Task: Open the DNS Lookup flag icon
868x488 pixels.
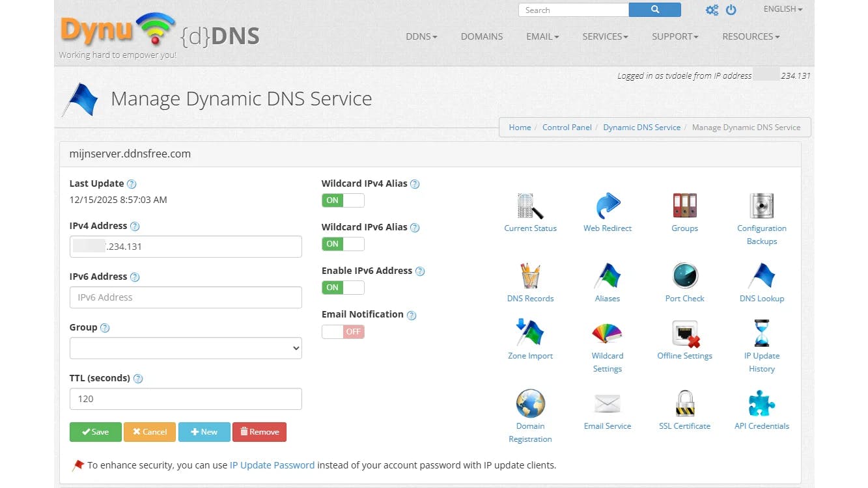Action: click(x=762, y=276)
